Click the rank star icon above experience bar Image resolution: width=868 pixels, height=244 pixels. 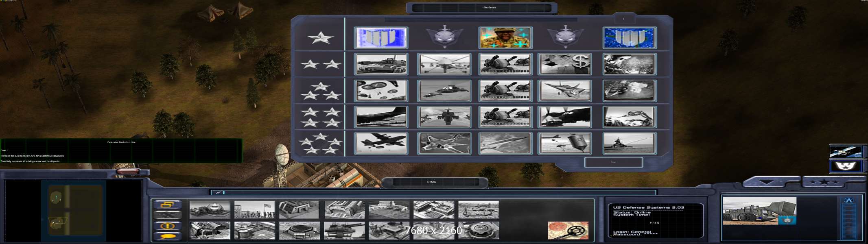(848, 200)
